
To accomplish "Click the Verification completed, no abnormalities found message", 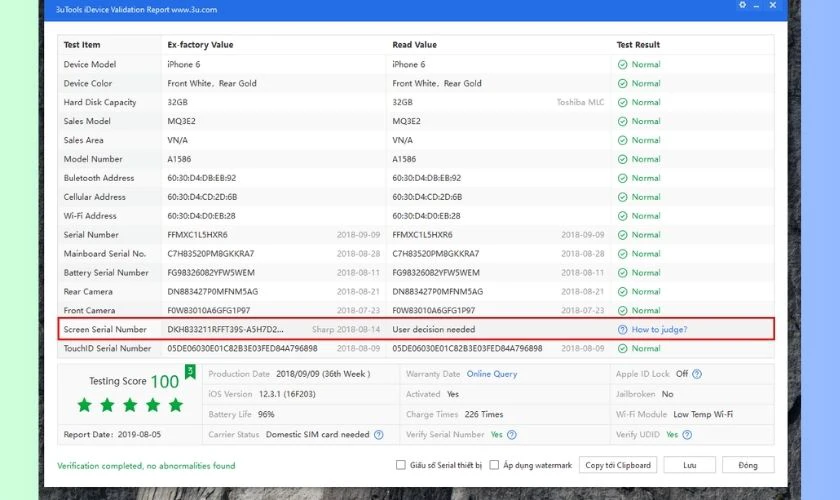I will [x=146, y=466].
